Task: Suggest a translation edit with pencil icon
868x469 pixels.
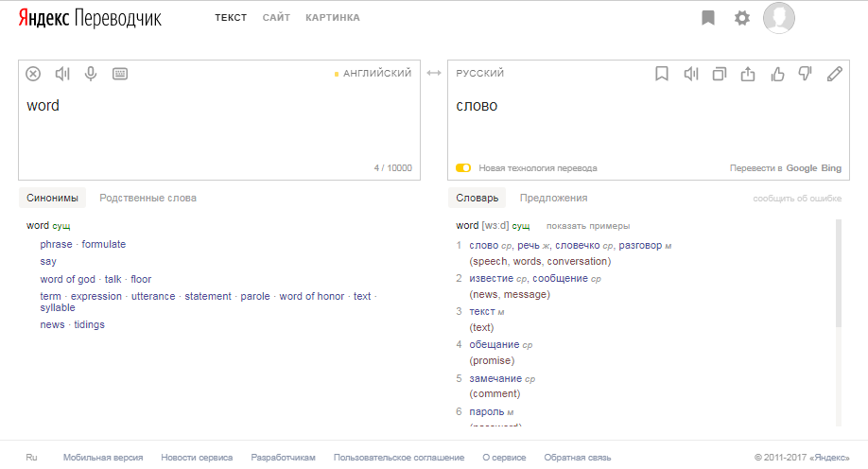Action: click(834, 74)
